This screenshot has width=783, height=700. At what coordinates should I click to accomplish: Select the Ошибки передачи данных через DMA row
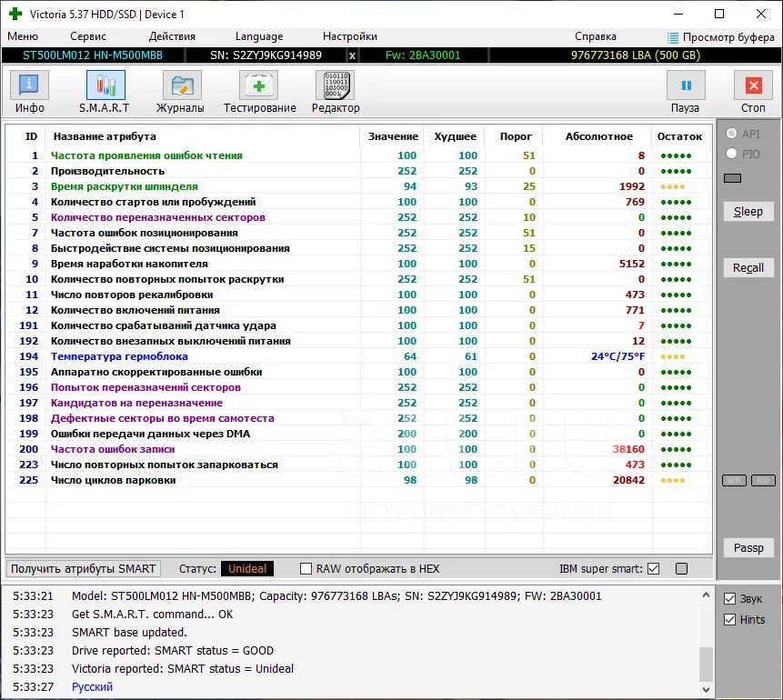point(358,434)
